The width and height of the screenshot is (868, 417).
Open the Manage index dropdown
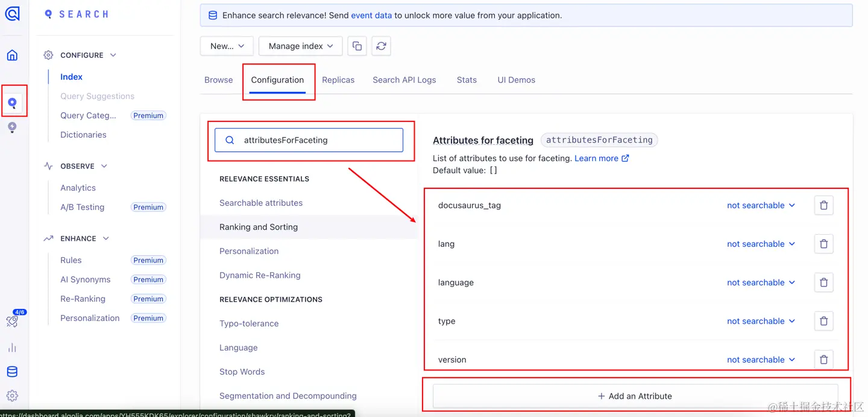(301, 46)
